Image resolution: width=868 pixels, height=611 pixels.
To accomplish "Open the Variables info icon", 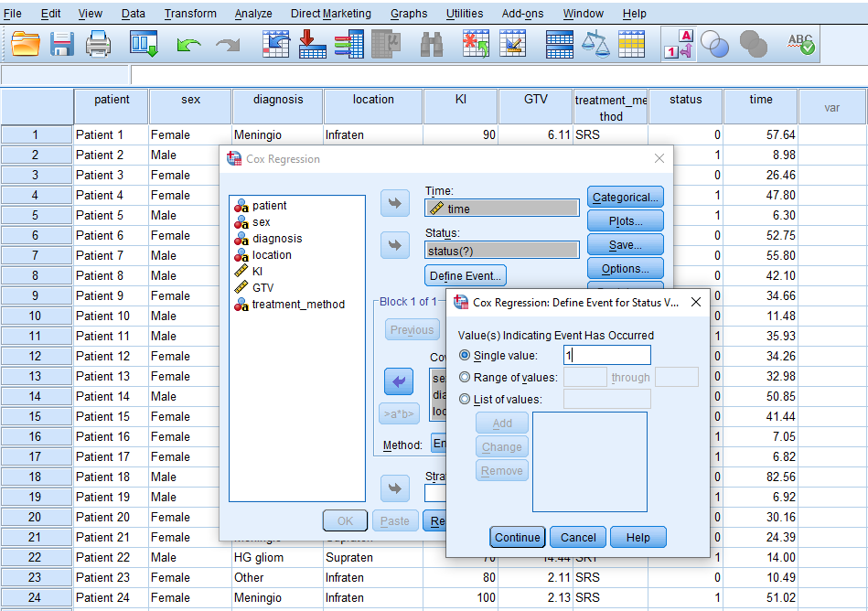I will pyautogui.click(x=348, y=44).
